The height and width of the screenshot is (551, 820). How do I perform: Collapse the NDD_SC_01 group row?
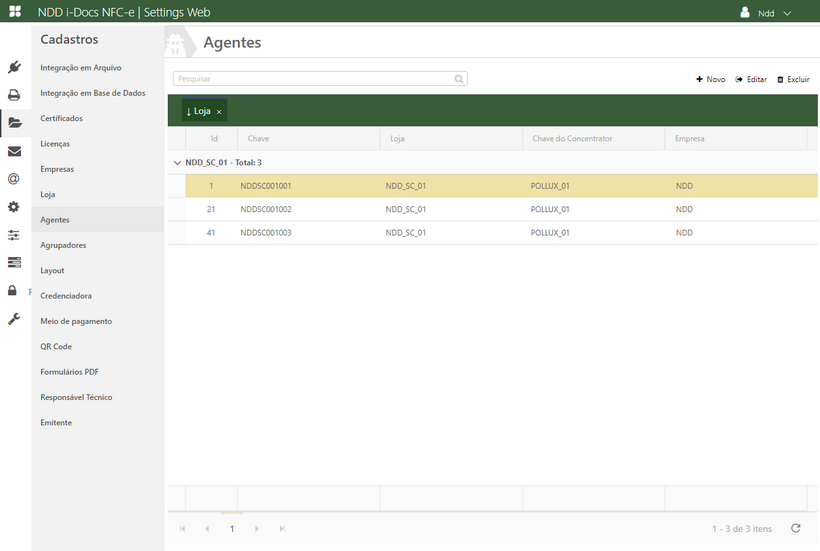click(x=177, y=162)
